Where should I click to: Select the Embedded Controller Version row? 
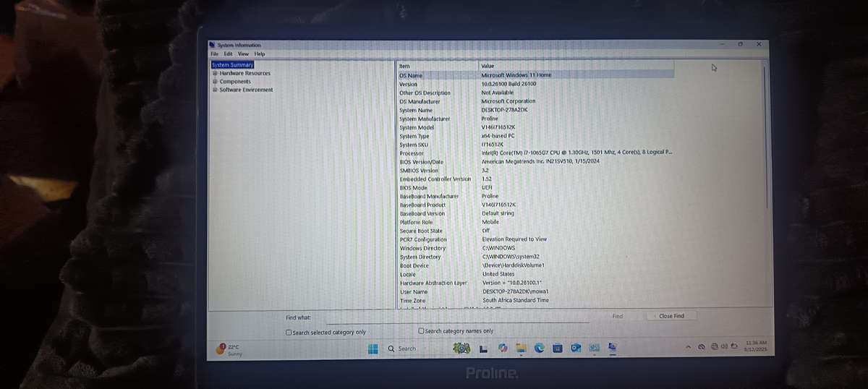click(535, 179)
